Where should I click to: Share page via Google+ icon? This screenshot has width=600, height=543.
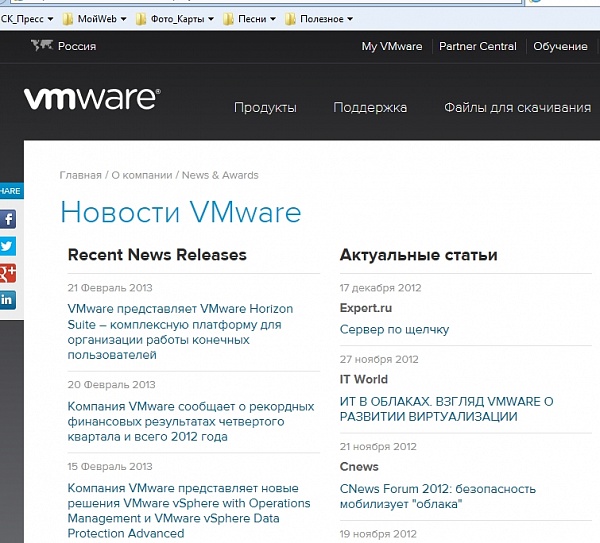coord(8,273)
